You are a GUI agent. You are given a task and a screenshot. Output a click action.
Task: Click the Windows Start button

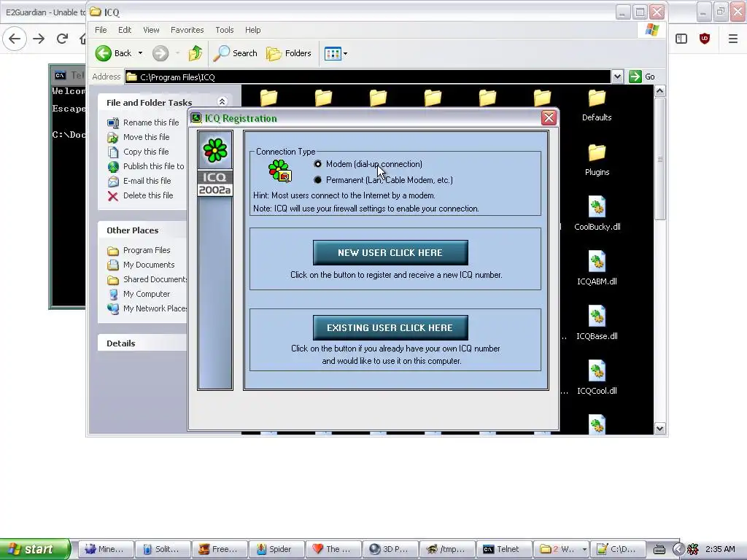[x=35, y=549]
